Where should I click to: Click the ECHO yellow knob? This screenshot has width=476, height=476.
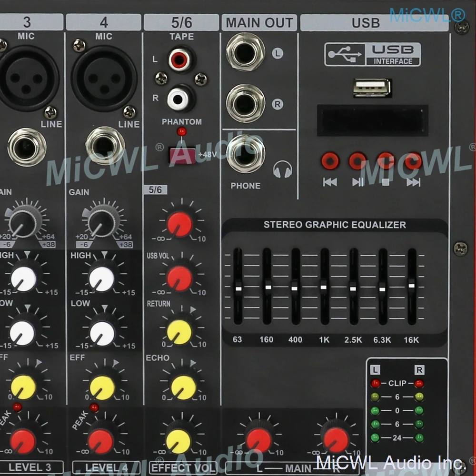(x=184, y=387)
